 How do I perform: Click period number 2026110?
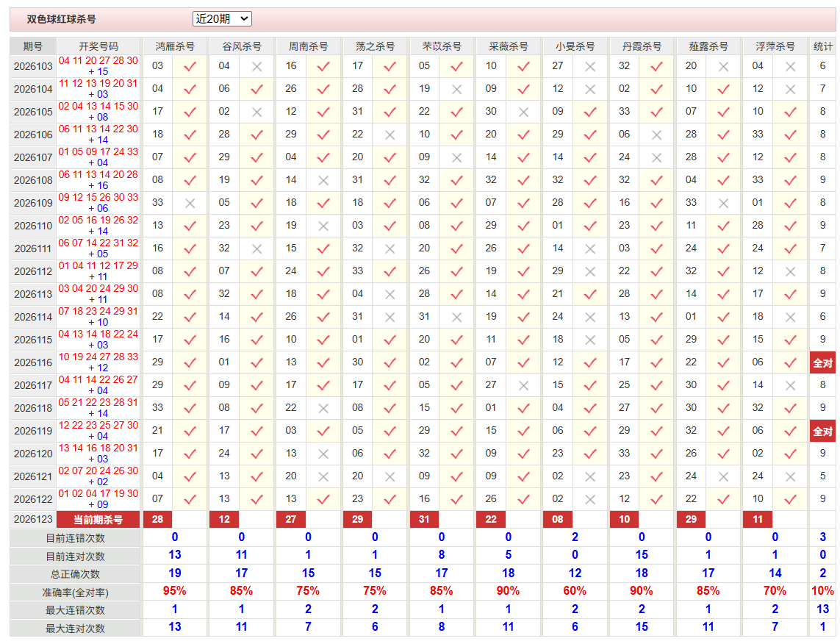click(x=33, y=226)
